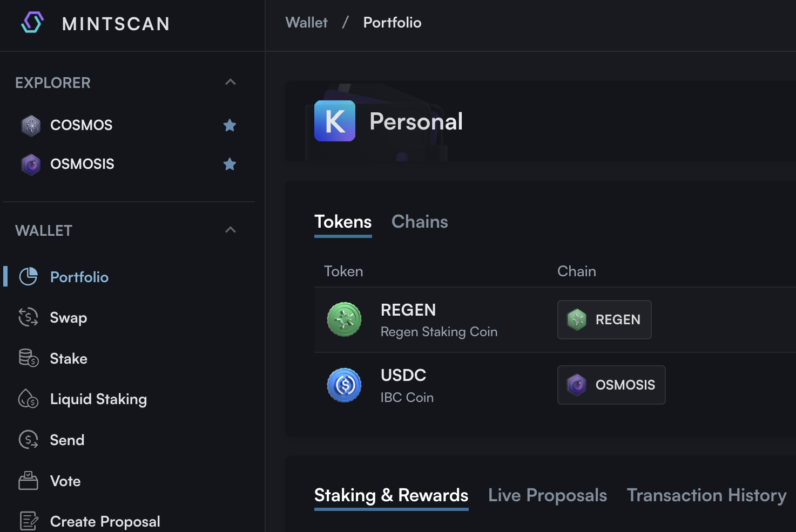Select the Liquid Staking droplet icon

[28, 399]
